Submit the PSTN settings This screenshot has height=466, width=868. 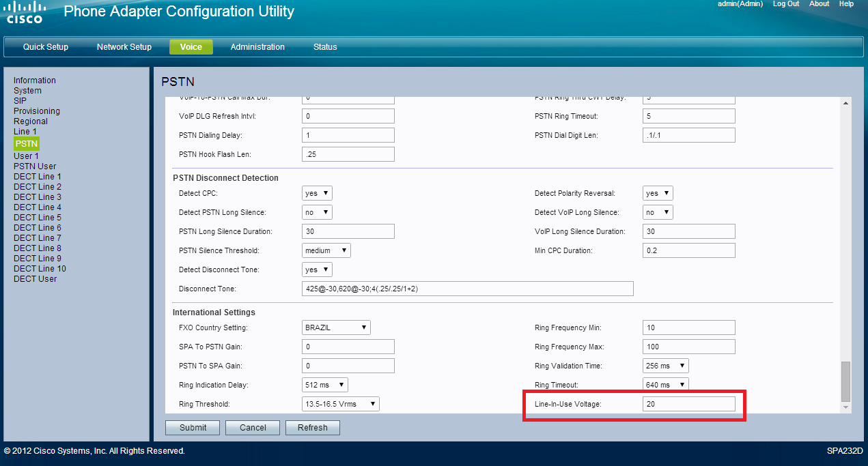(x=193, y=428)
